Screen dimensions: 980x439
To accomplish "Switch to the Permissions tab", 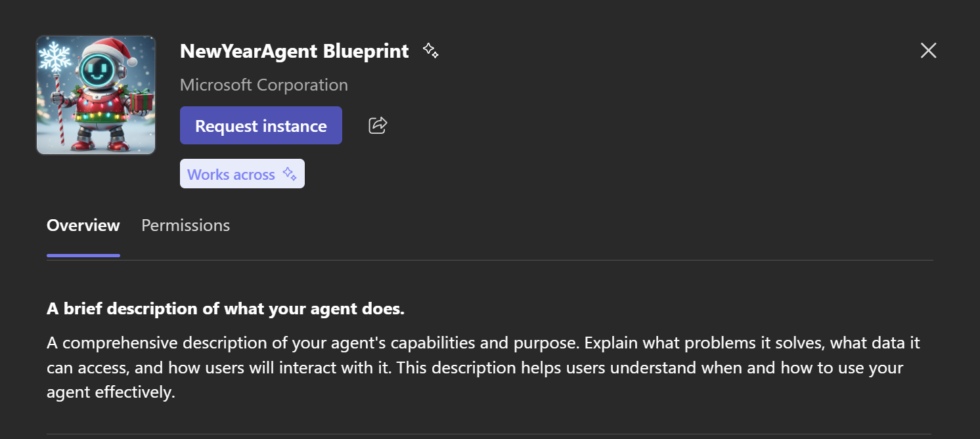I will click(186, 225).
